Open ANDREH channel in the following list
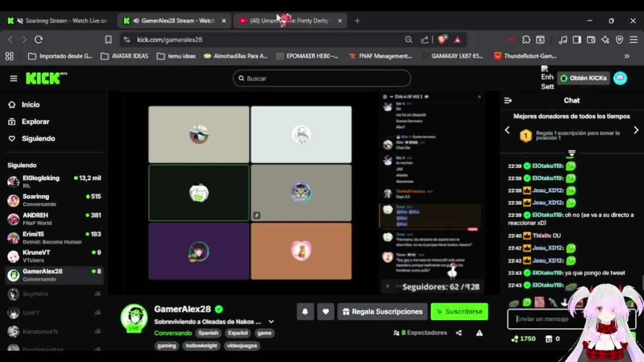Viewport: 644px width, 362px height. click(x=54, y=219)
